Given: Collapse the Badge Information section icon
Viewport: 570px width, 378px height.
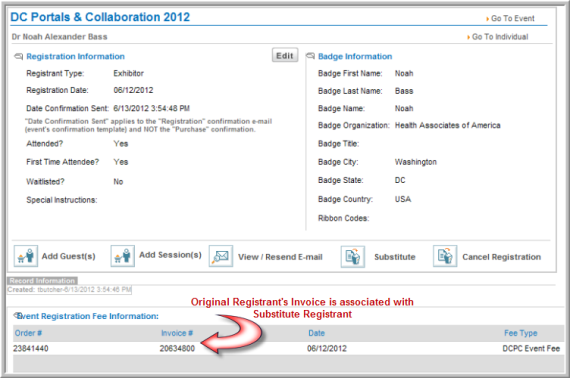Looking at the screenshot, I should pos(310,56).
